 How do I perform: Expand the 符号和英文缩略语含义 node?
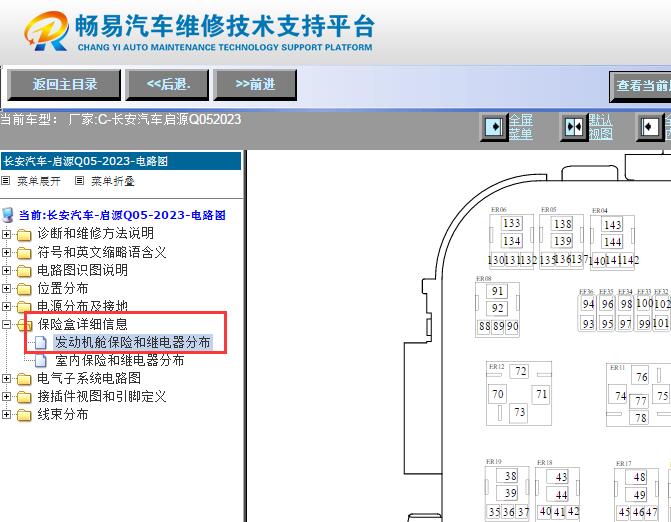click(x=6, y=252)
